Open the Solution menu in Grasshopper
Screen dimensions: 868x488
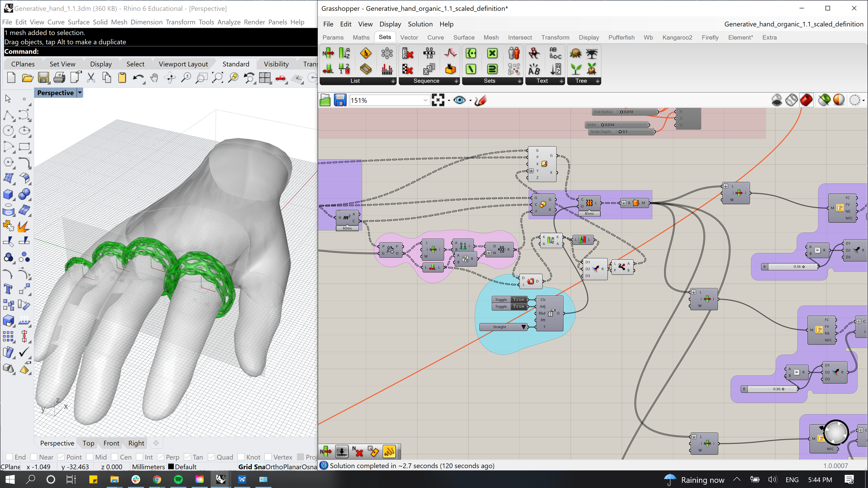[x=420, y=24]
